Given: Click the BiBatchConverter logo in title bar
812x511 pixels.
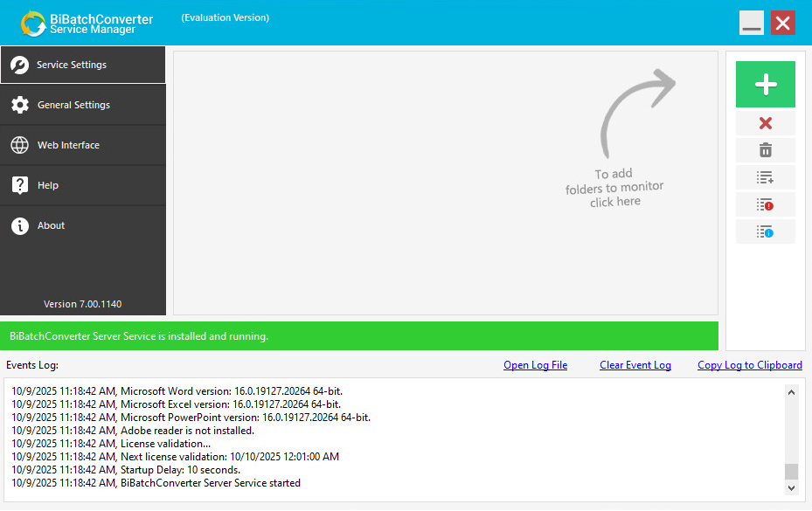Looking at the screenshot, I should [x=34, y=24].
